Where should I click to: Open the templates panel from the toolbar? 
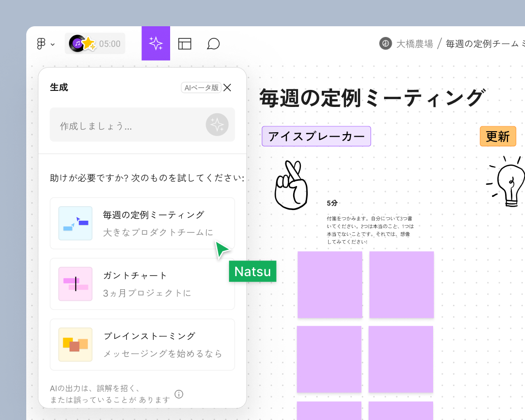[x=185, y=43]
